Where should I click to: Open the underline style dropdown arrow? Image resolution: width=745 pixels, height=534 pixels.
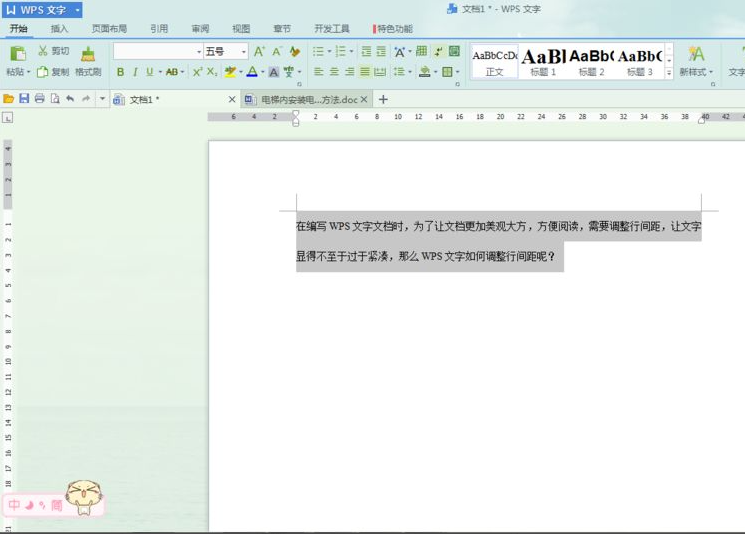coord(160,72)
